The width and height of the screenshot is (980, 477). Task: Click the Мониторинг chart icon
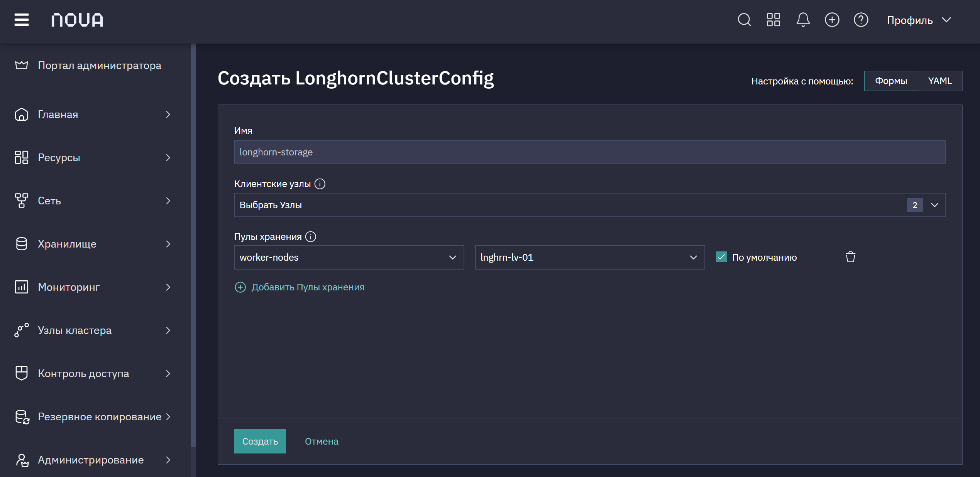click(22, 287)
